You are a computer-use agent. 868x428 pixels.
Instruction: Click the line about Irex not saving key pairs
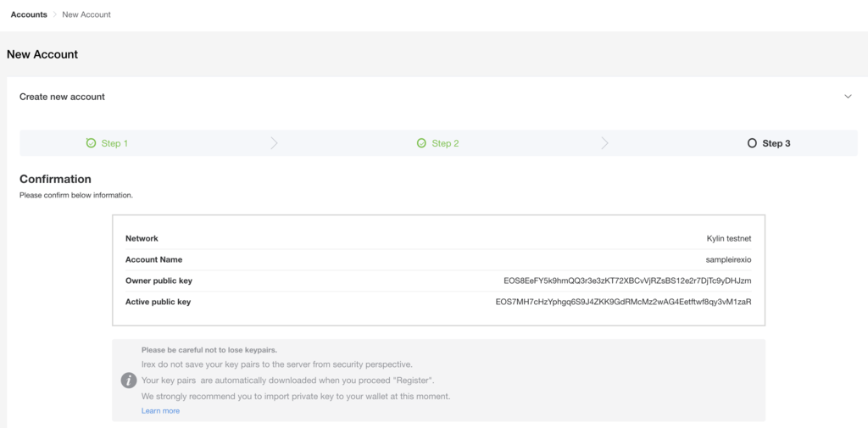pos(277,365)
